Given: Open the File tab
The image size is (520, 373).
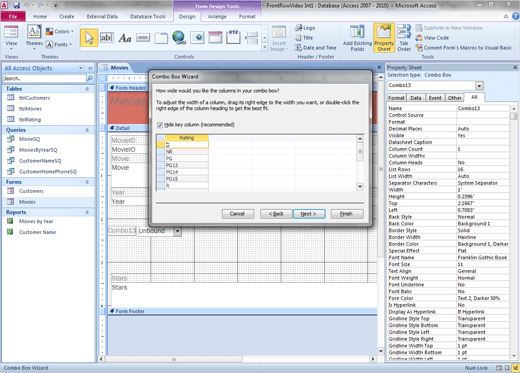Looking at the screenshot, I should 13,16.
